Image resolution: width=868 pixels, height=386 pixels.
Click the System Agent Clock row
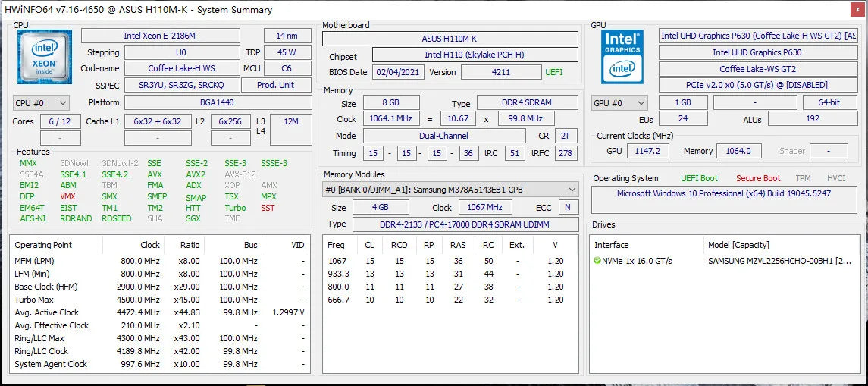[x=160, y=364]
